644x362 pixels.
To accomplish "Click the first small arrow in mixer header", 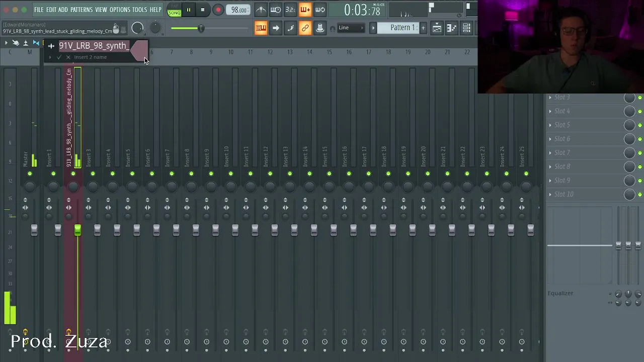I will 6,43.
